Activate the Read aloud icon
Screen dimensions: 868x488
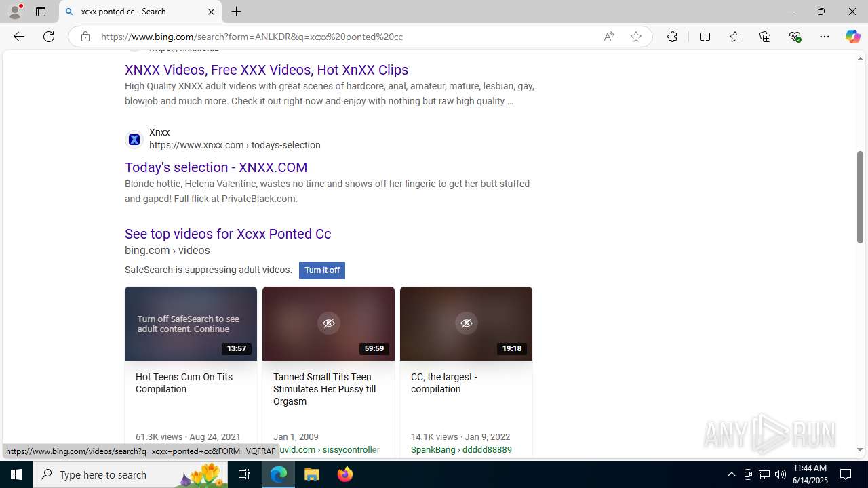pyautogui.click(x=609, y=37)
